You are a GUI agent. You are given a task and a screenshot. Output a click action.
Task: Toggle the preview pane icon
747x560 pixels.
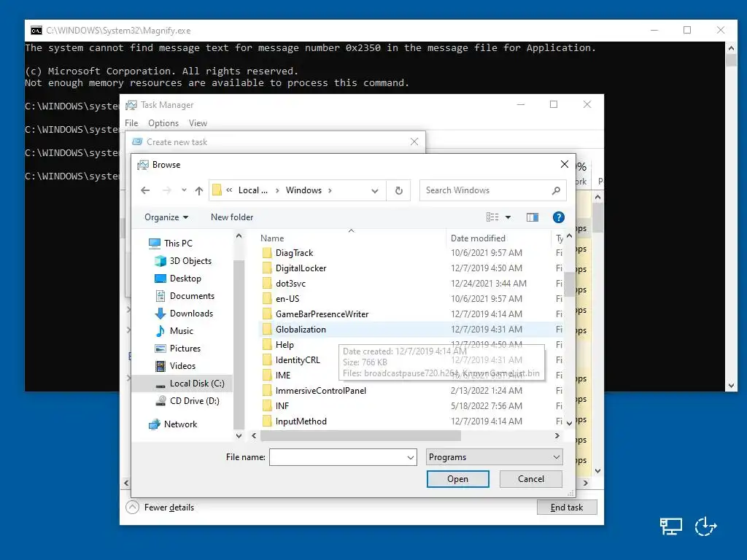532,217
